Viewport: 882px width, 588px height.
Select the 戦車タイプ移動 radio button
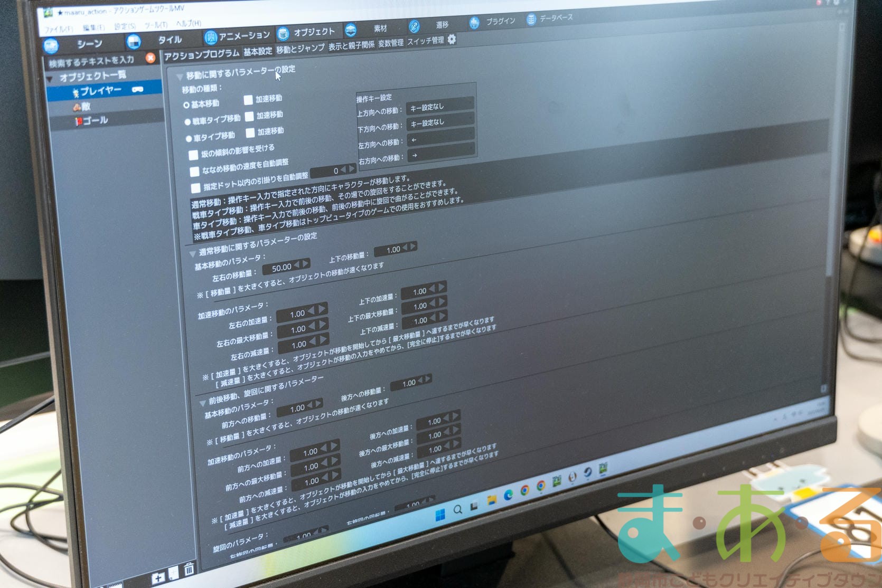click(x=187, y=122)
